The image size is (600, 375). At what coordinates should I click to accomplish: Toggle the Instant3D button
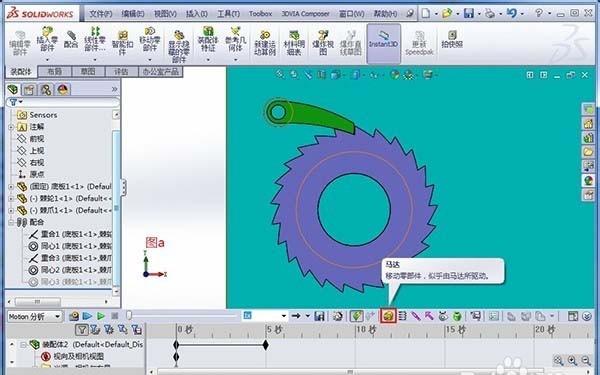[383, 43]
